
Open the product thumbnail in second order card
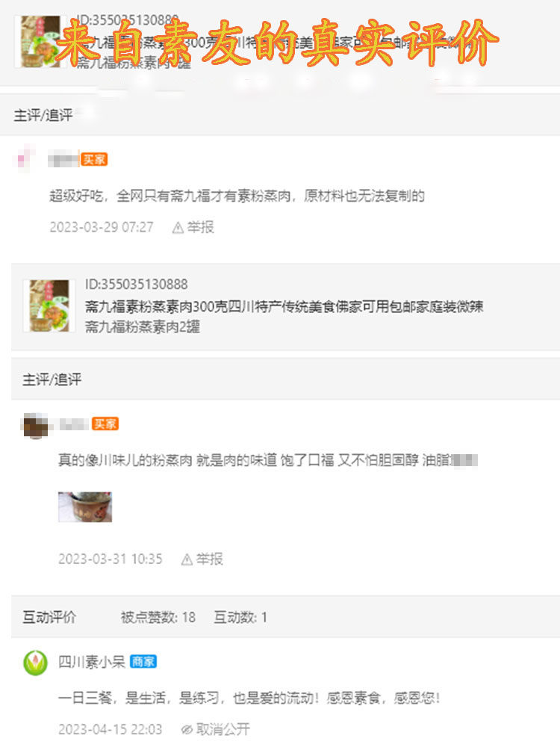(49, 306)
